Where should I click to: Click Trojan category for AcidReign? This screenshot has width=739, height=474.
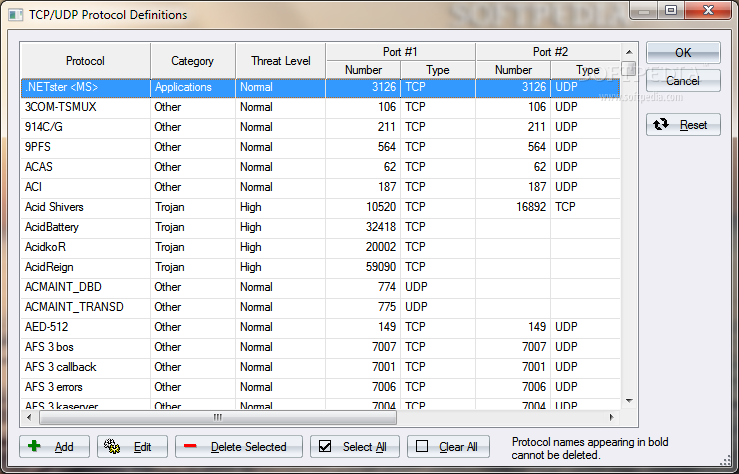pyautogui.click(x=193, y=267)
